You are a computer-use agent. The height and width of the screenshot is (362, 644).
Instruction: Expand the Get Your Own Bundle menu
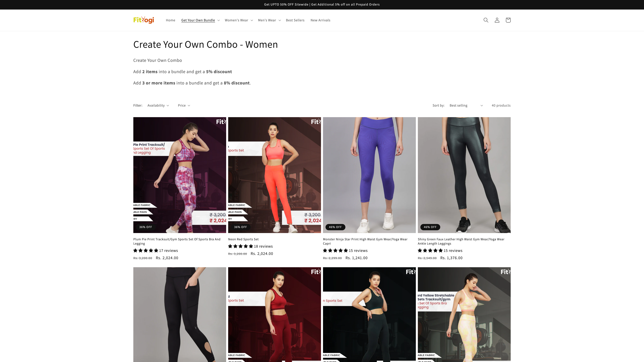[200, 20]
